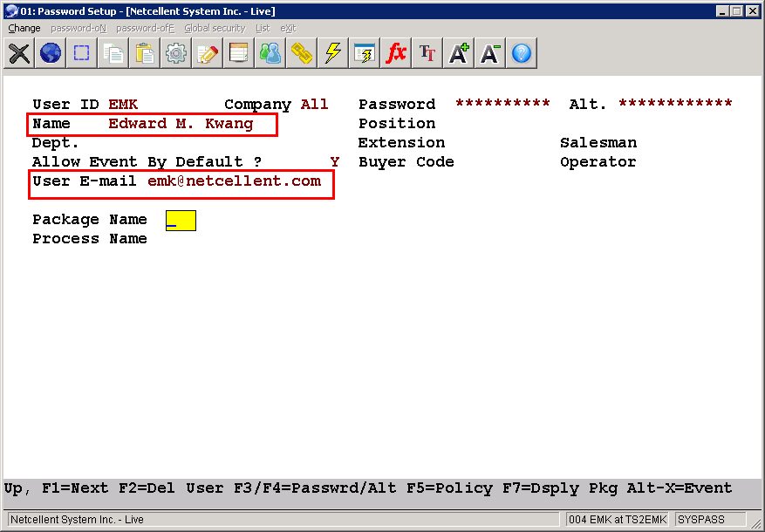The width and height of the screenshot is (765, 532).
Task: Click F5=Policy in the hint bar
Action: click(449, 488)
